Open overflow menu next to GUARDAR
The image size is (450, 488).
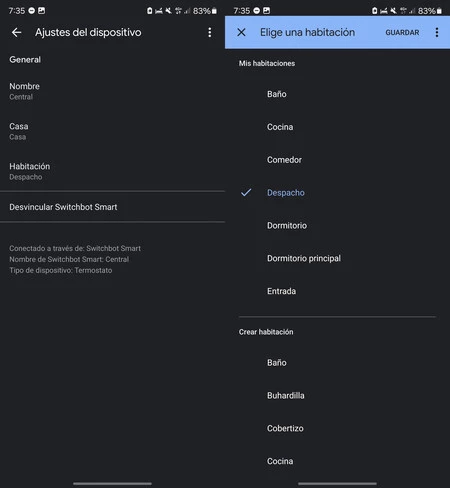[x=437, y=32]
